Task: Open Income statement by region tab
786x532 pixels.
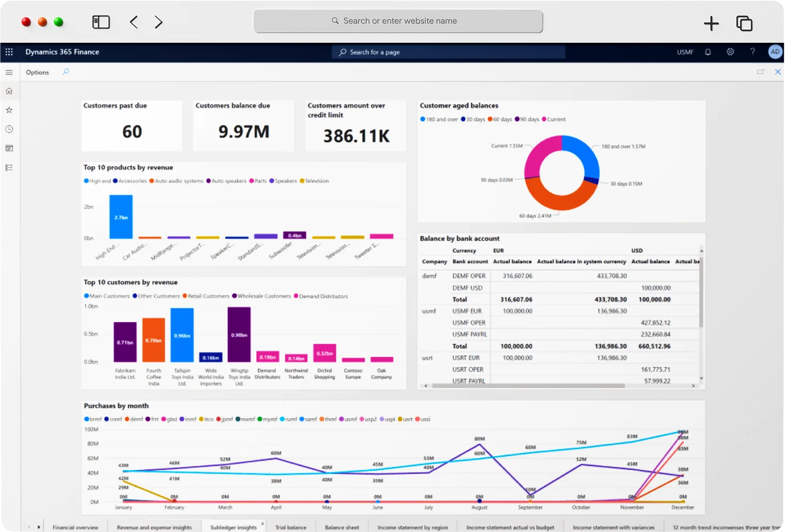Action: pyautogui.click(x=413, y=527)
